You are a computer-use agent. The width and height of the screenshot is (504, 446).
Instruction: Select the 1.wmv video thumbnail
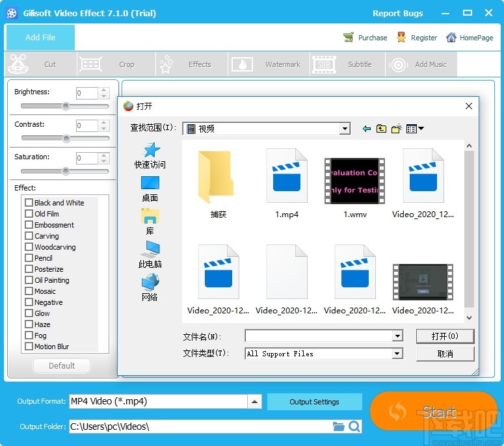[355, 181]
